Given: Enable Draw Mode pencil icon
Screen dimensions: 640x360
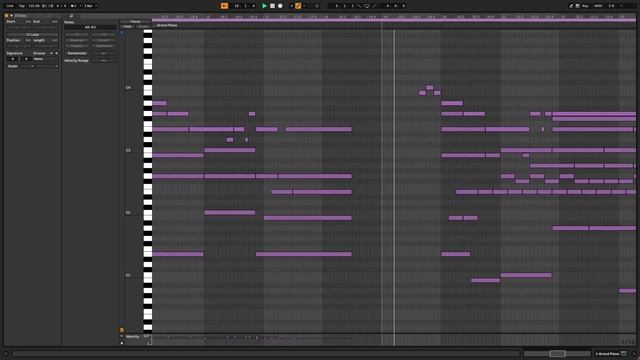Looking at the screenshot, I should click(571, 6).
